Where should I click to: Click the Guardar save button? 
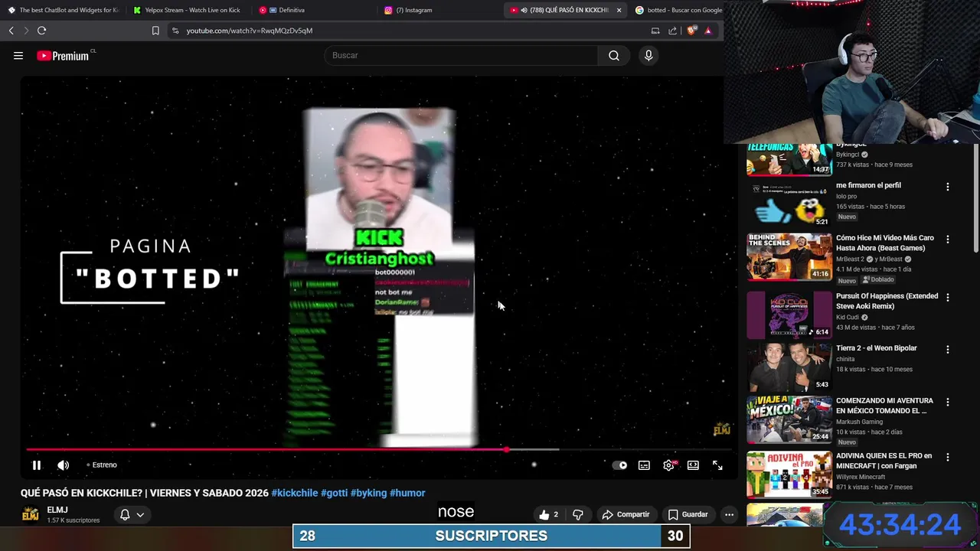click(687, 515)
